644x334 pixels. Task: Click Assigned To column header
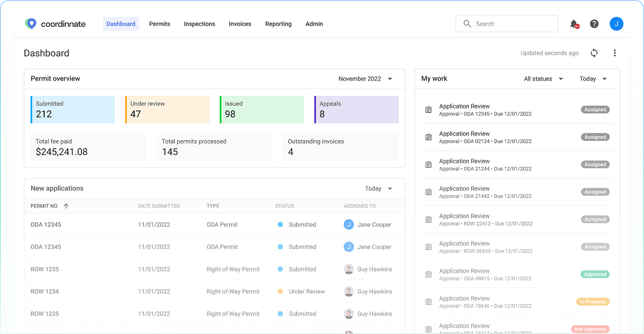tap(360, 206)
